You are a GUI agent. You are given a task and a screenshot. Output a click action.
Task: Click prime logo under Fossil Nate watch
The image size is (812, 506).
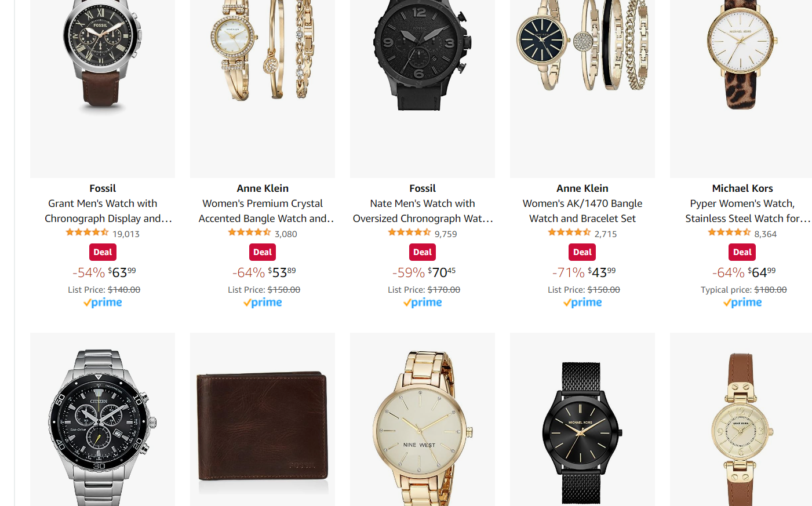[x=423, y=303]
